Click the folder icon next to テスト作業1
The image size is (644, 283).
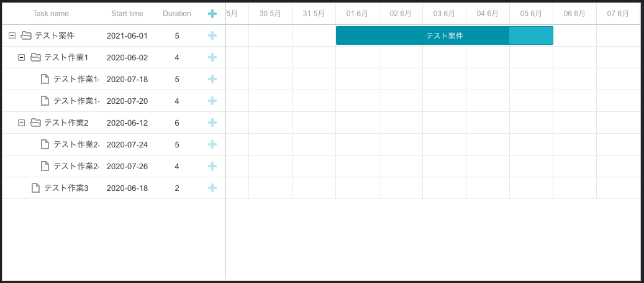pyautogui.click(x=36, y=58)
